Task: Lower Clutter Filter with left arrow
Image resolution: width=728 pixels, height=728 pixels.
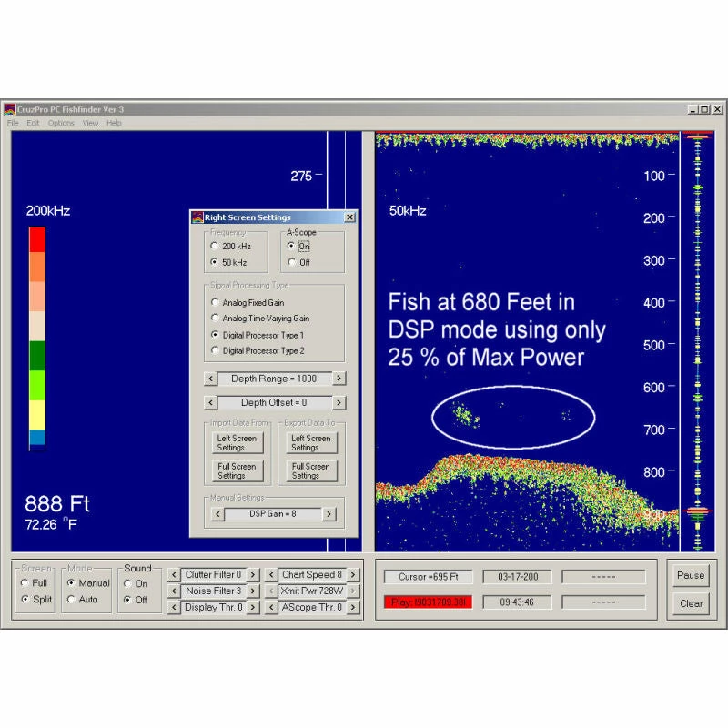Action: (173, 575)
